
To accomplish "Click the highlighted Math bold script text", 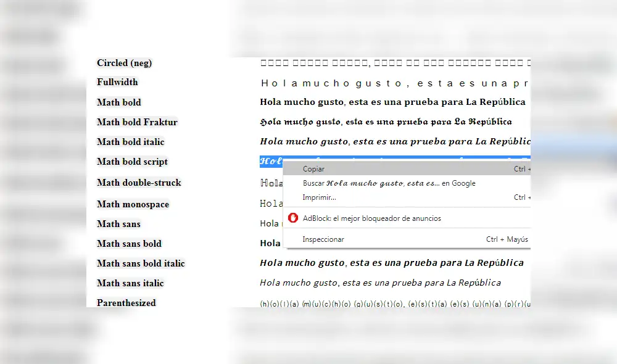I will tap(271, 161).
